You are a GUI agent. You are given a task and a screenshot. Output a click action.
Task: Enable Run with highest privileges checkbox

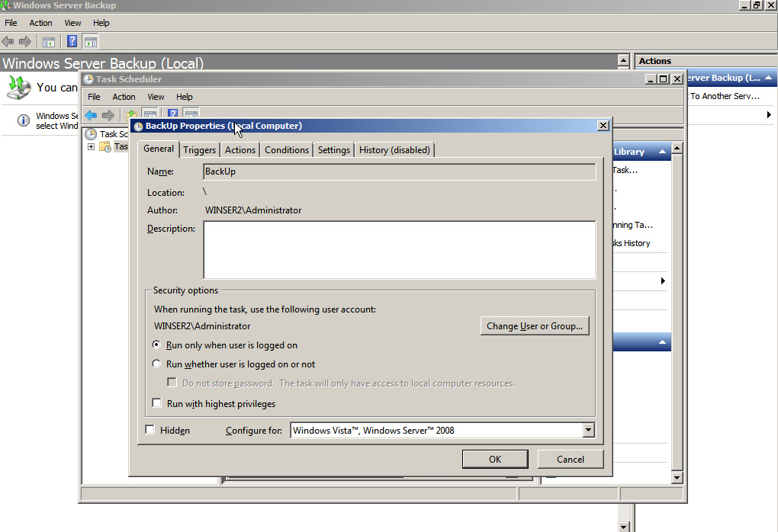coord(157,402)
